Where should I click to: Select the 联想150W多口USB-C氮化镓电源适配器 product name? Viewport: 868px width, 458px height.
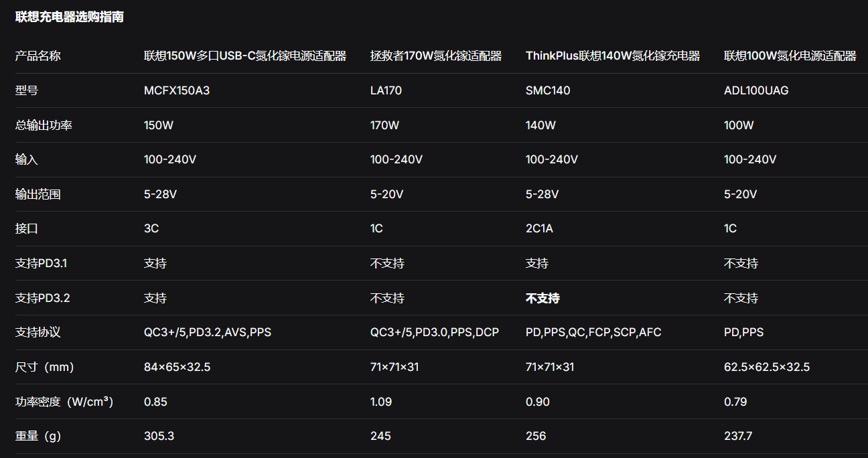tap(245, 56)
